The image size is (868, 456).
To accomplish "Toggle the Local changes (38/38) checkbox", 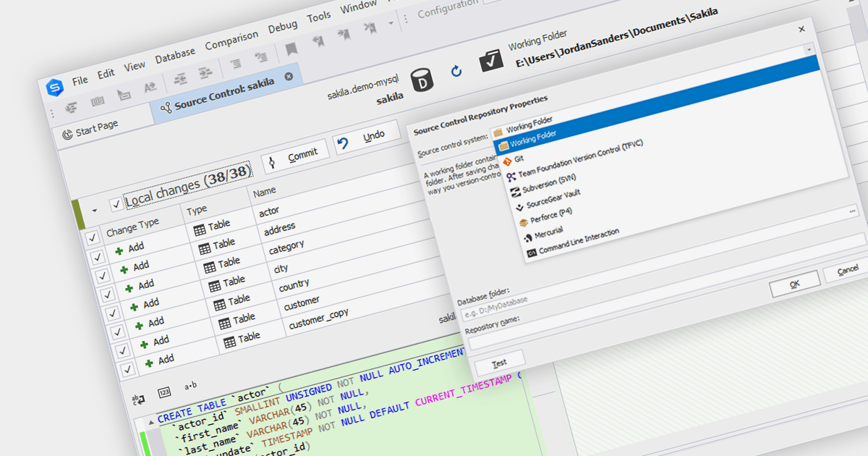I will coord(116,204).
